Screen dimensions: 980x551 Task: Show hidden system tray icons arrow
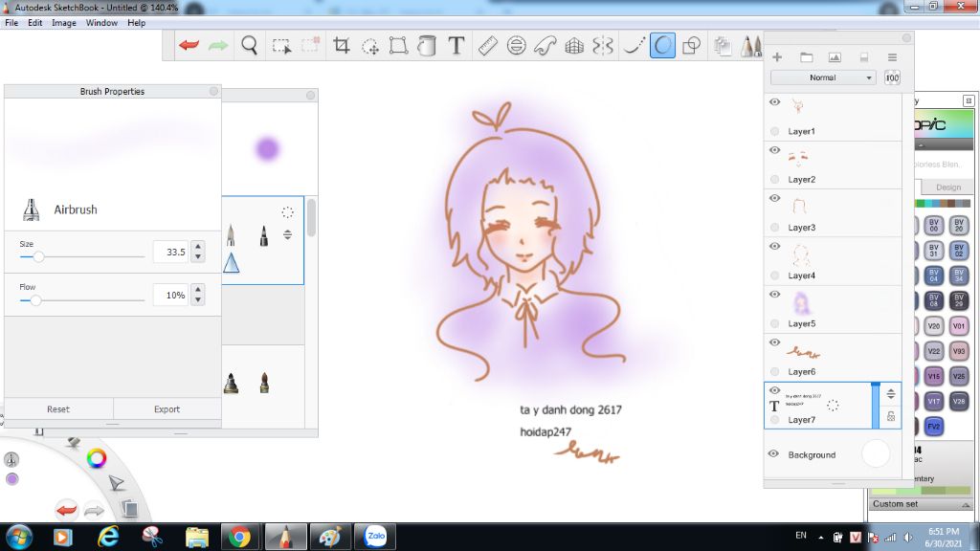[820, 538]
